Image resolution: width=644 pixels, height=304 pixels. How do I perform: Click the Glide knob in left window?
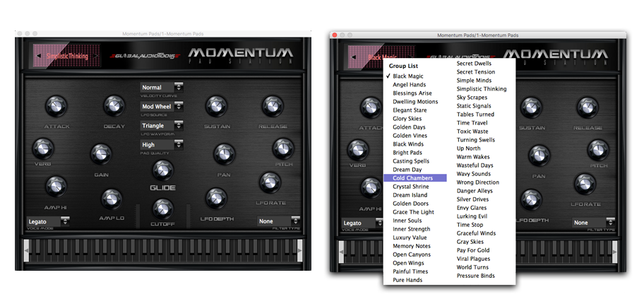163,170
